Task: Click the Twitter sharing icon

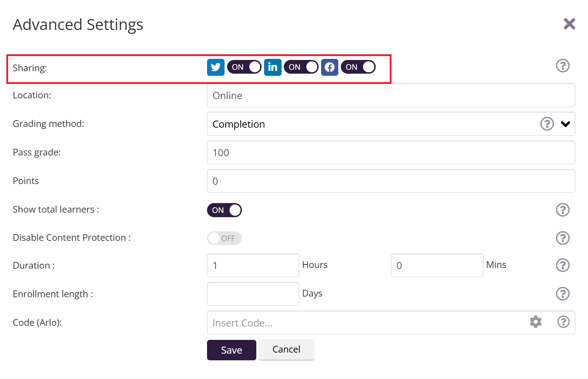Action: pyautogui.click(x=215, y=67)
